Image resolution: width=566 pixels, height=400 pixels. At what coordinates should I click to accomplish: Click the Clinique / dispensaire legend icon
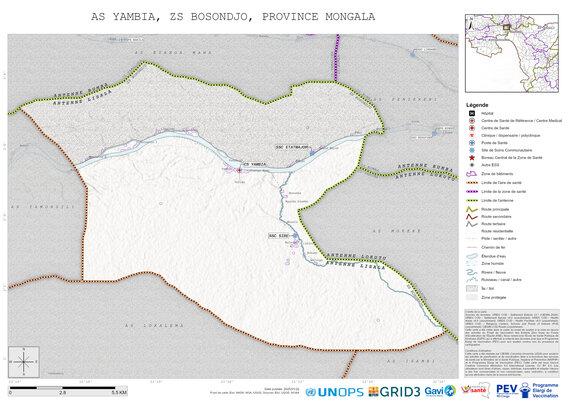point(471,135)
